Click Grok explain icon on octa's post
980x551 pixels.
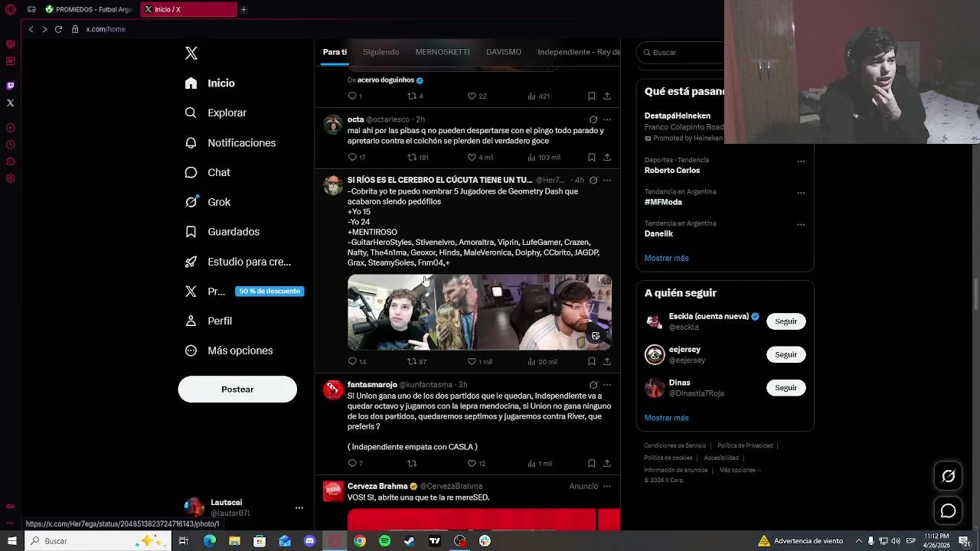point(593,119)
